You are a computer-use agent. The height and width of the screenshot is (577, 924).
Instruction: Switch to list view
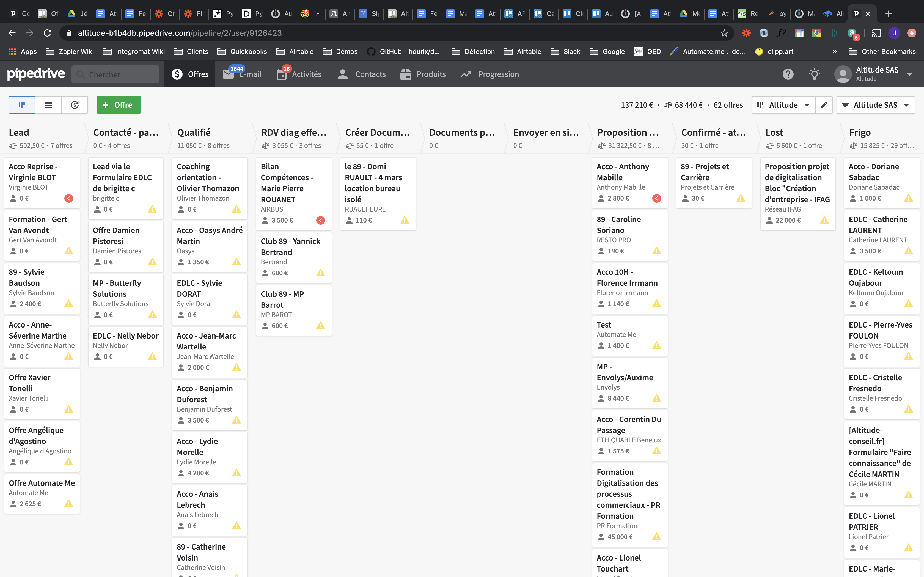(48, 105)
